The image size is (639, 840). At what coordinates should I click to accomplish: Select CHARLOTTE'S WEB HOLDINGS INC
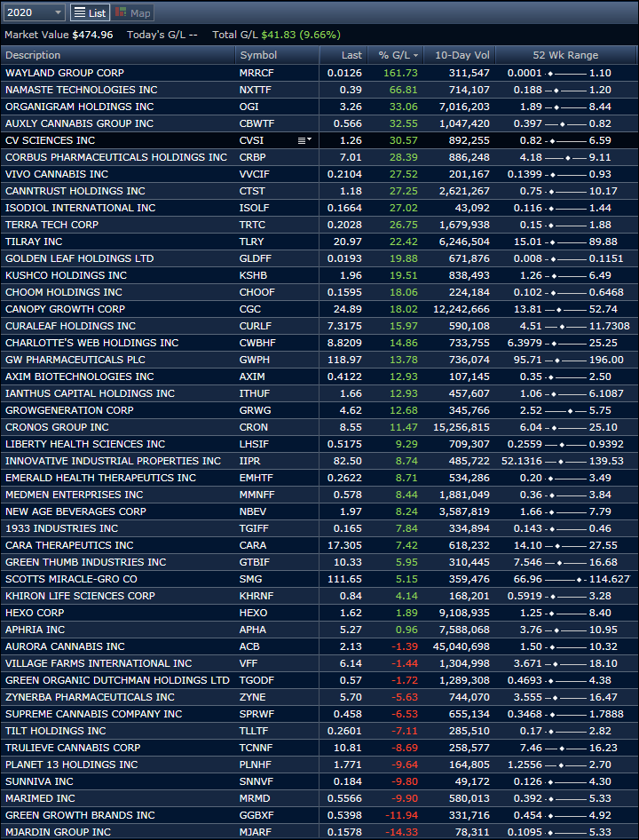(92, 343)
